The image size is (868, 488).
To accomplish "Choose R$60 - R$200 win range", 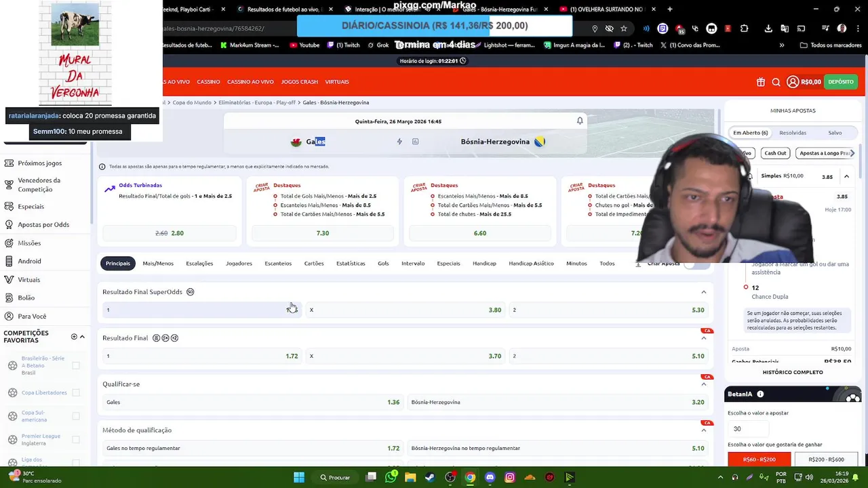I will point(759,460).
